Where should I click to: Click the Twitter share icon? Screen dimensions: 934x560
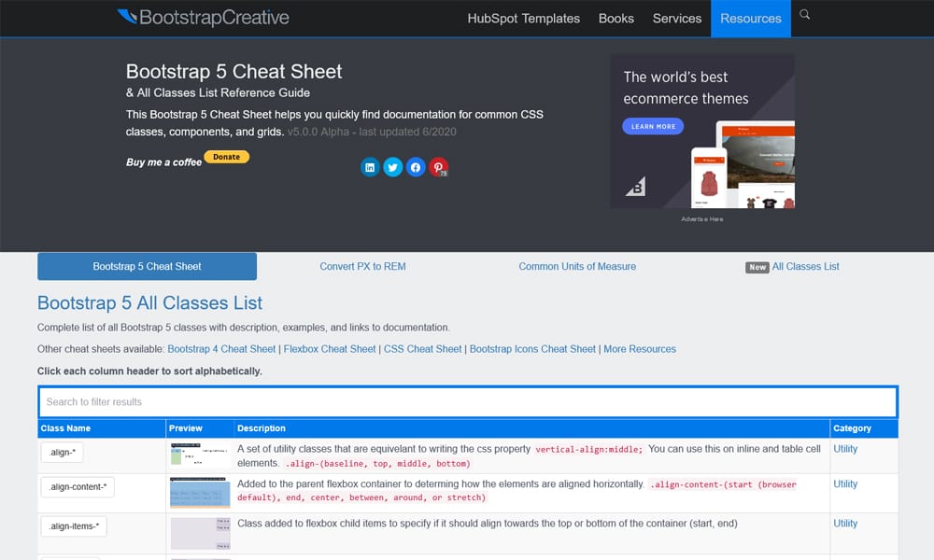click(x=393, y=166)
